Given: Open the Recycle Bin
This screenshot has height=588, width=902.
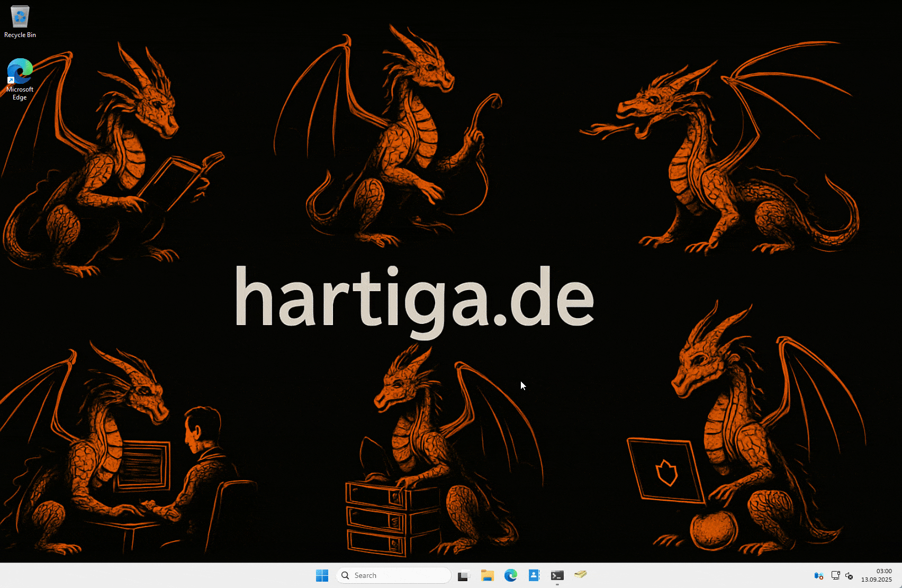Looking at the screenshot, I should point(20,16).
